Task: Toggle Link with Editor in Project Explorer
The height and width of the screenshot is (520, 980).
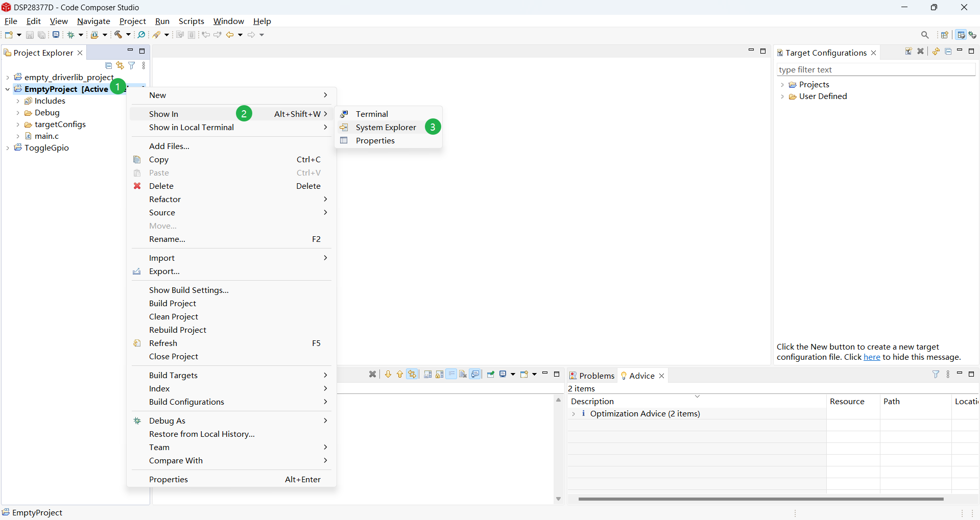Action: 120,65
